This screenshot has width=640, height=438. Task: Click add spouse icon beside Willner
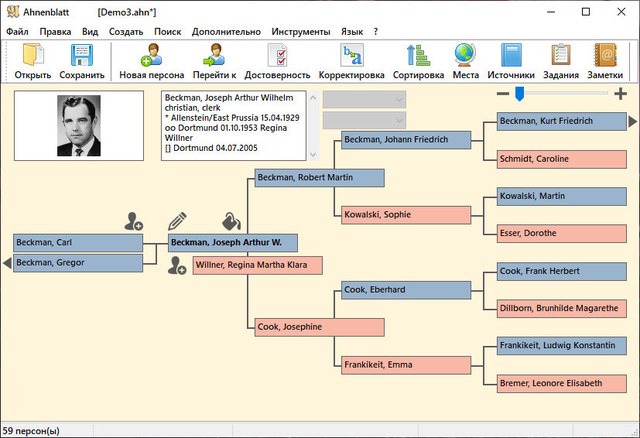pos(177,265)
